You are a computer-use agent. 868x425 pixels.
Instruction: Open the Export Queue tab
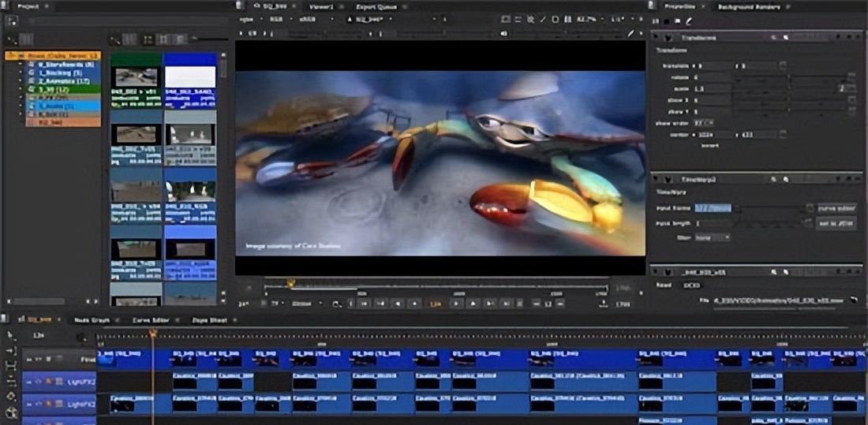coord(376,6)
